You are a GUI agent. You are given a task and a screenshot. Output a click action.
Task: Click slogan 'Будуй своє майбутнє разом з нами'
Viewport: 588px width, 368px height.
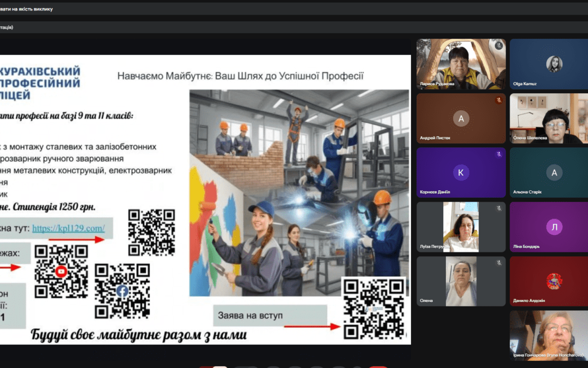pos(138,334)
